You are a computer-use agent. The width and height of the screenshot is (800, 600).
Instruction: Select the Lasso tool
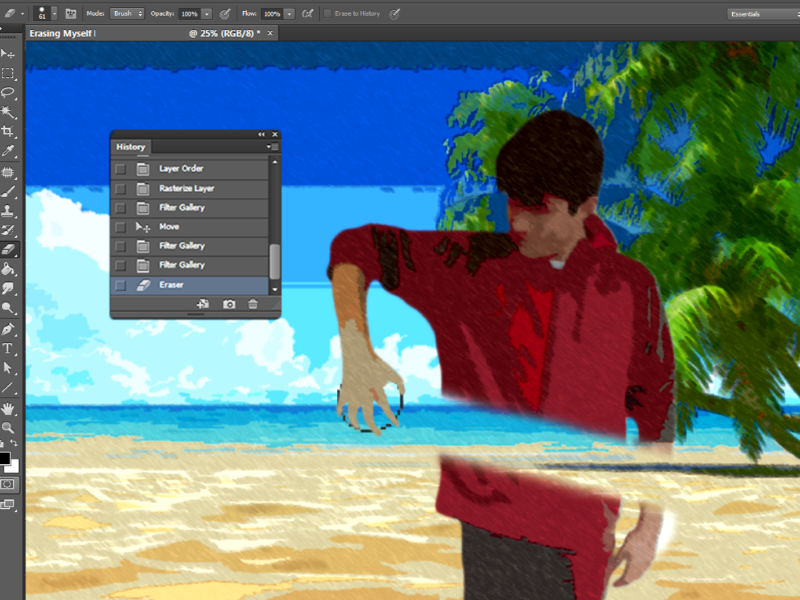click(8, 92)
